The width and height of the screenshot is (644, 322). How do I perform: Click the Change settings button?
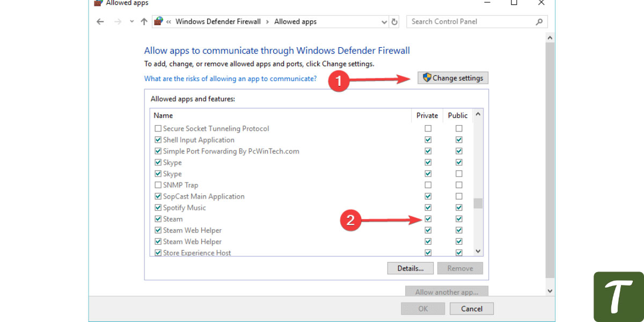click(x=453, y=78)
